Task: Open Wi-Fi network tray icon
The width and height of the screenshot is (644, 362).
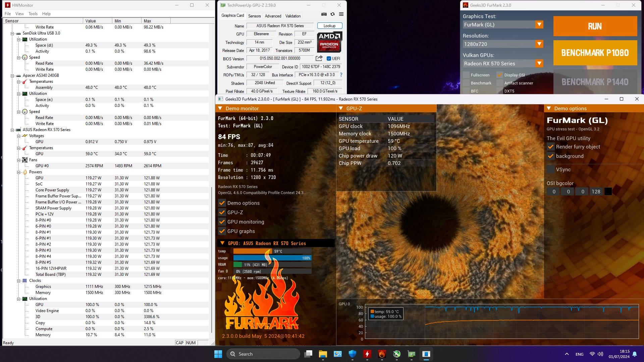Action: (592, 354)
